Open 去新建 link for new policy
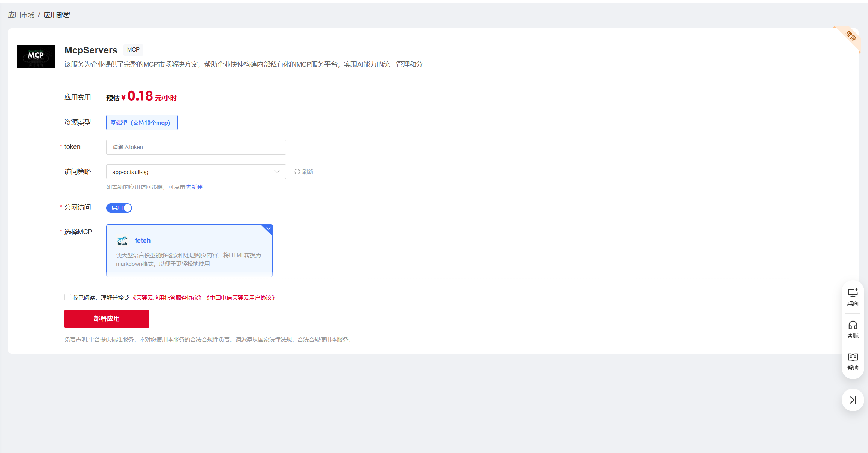 coord(194,187)
